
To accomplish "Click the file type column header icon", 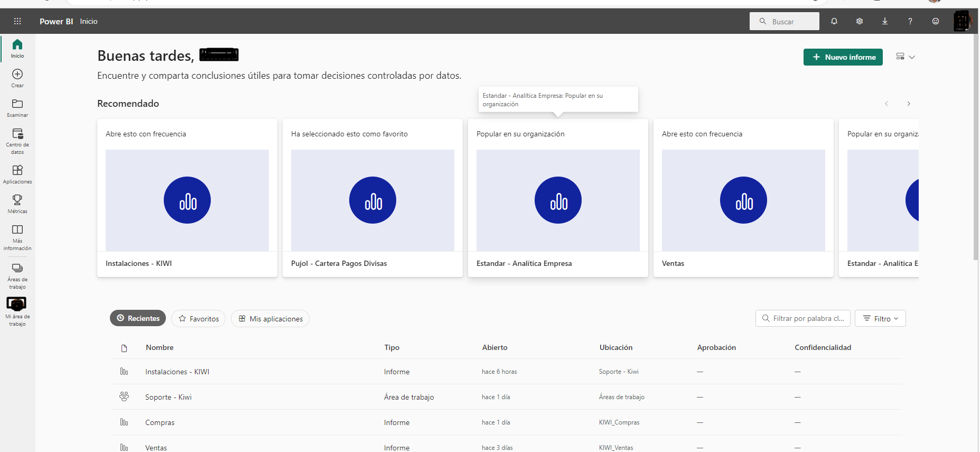I will 124,348.
